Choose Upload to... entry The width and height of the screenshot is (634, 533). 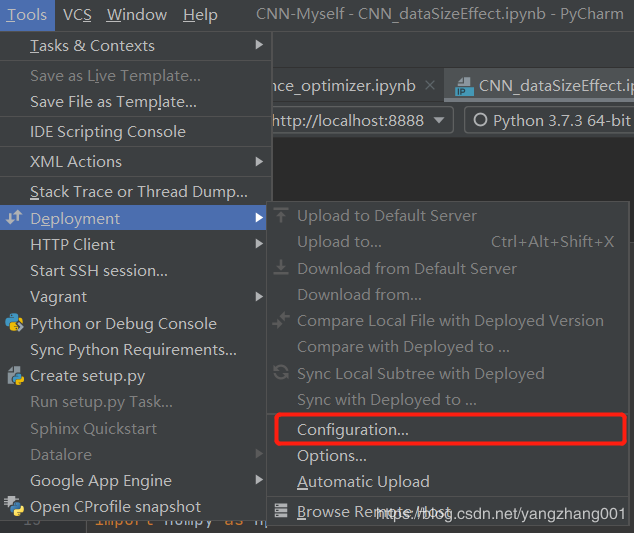(x=448, y=242)
